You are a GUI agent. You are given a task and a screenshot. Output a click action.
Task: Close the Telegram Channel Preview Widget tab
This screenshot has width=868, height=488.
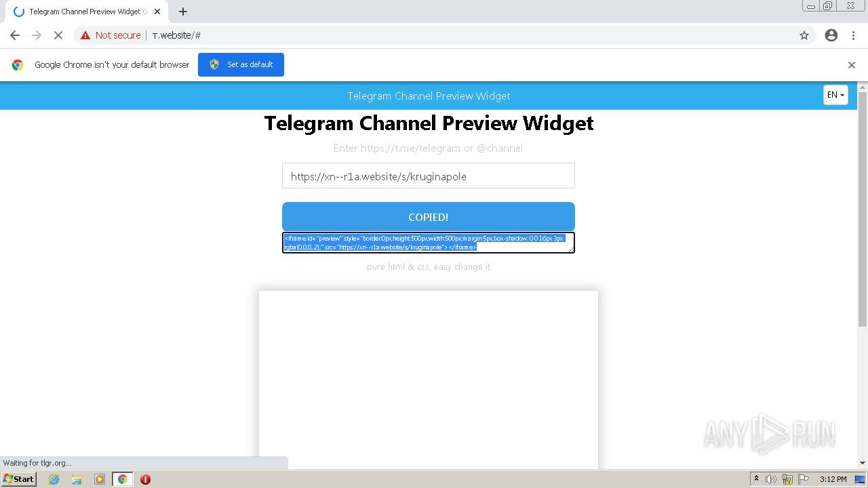point(157,12)
